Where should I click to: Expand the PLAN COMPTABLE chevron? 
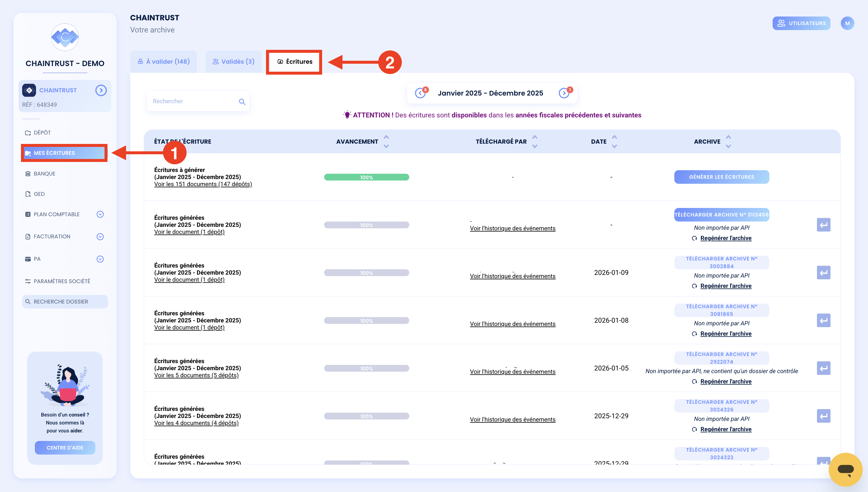tap(100, 214)
